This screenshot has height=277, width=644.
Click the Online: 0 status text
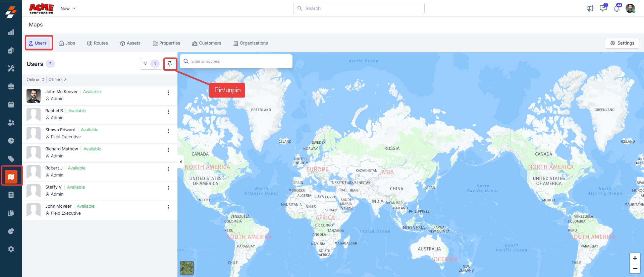point(35,80)
